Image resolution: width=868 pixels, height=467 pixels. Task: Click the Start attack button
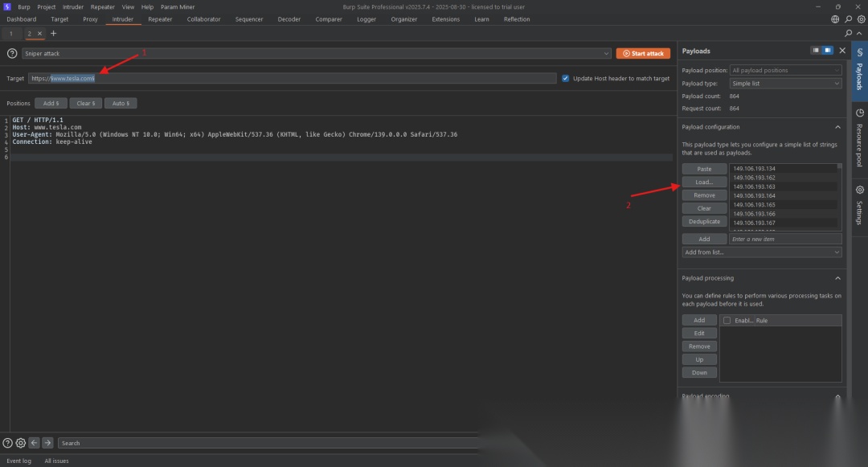click(x=643, y=54)
